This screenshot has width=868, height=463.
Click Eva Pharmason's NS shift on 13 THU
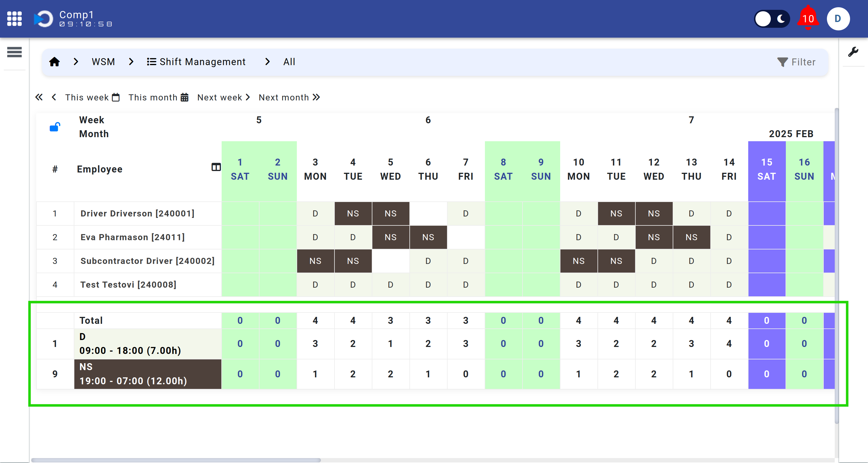[692, 237]
